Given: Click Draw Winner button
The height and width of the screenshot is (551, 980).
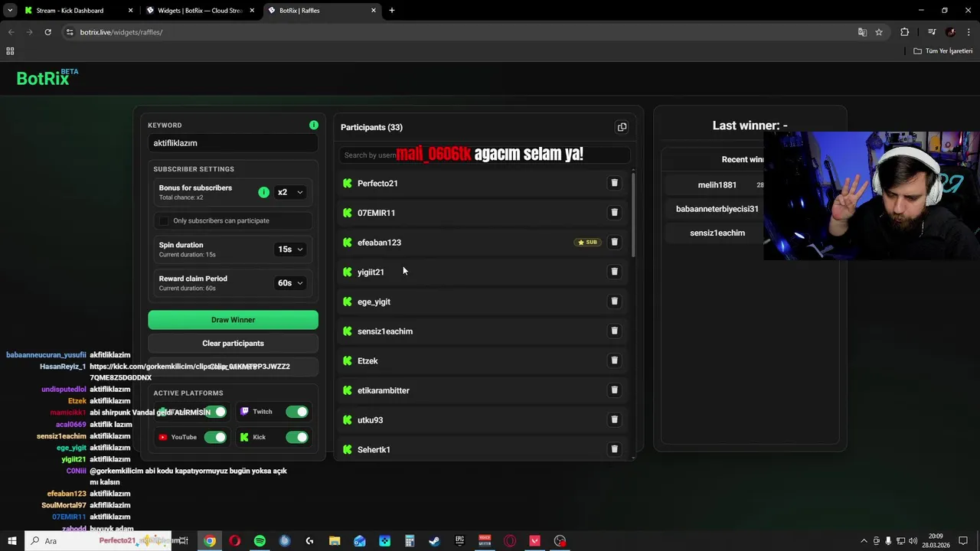Looking at the screenshot, I should tap(233, 320).
